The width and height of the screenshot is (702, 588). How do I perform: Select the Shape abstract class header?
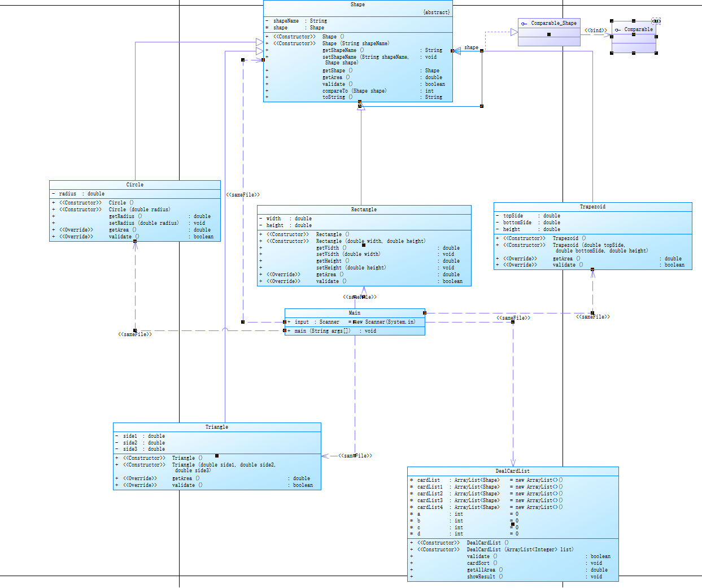coord(358,8)
